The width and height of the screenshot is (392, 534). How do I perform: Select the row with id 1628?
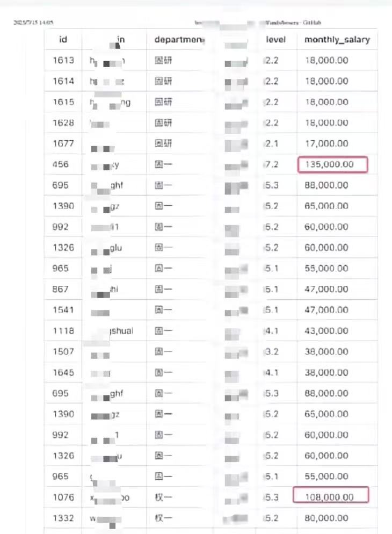[x=63, y=123]
